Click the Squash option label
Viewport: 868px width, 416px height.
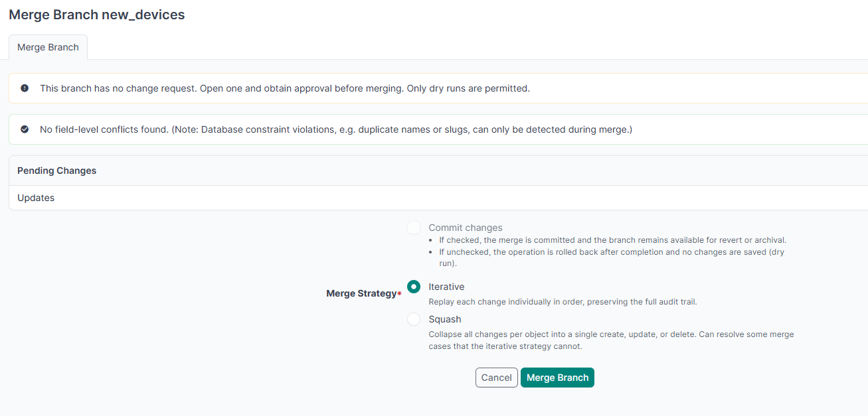[445, 319]
